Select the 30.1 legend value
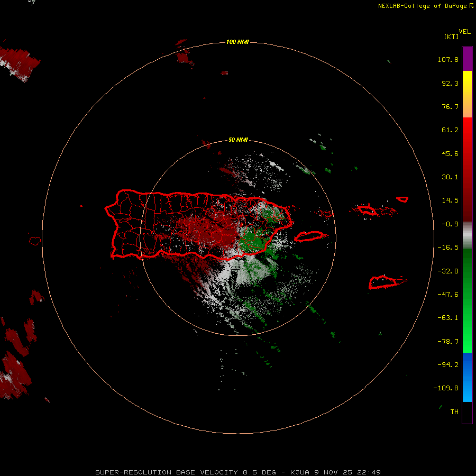 (450, 177)
